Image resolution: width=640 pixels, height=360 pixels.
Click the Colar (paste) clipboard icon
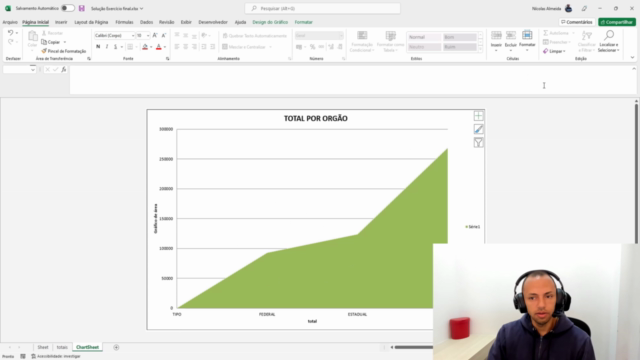(33, 37)
